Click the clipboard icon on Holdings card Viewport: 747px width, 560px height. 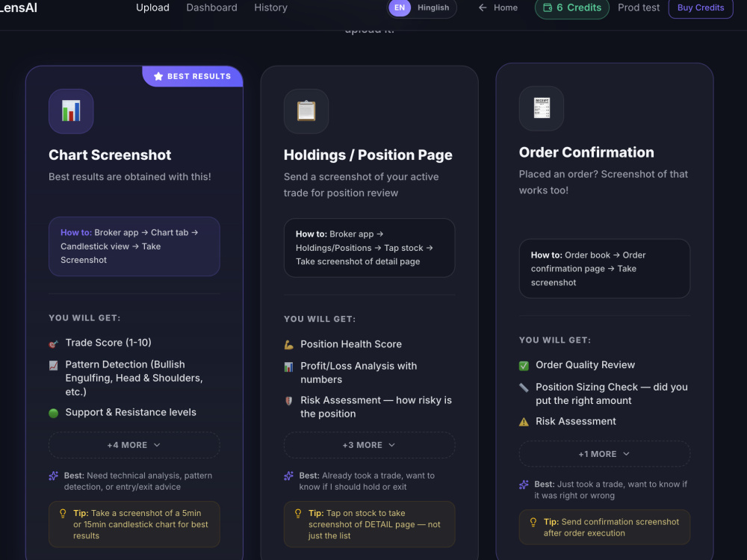point(306,111)
